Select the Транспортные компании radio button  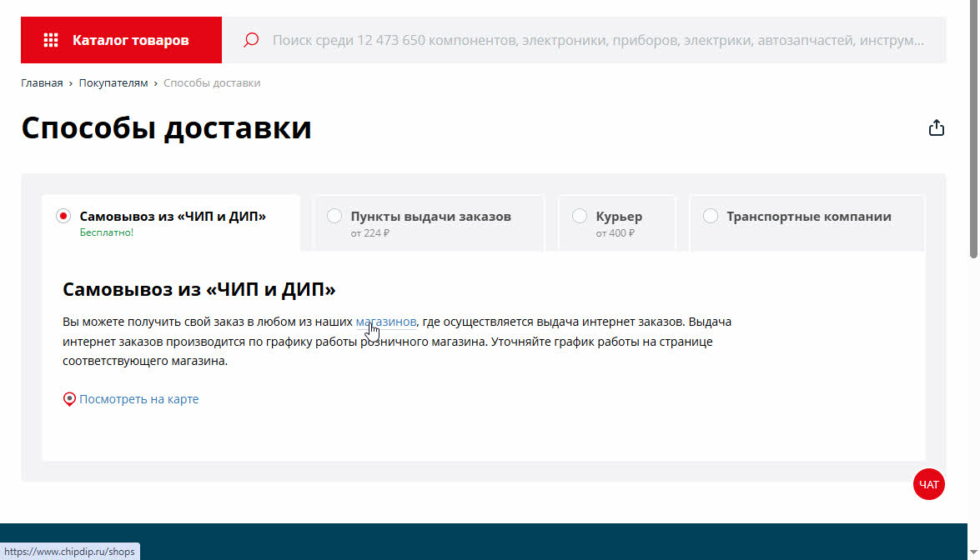tap(710, 216)
